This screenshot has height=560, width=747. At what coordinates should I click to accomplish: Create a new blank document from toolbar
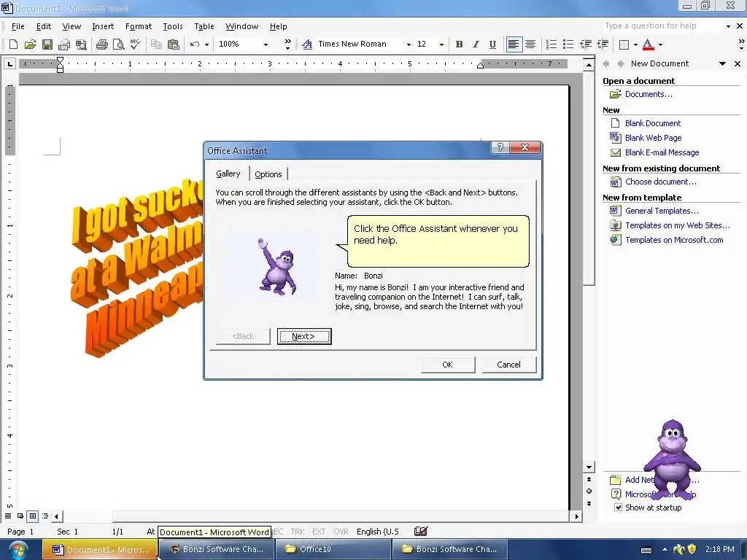pos(13,44)
